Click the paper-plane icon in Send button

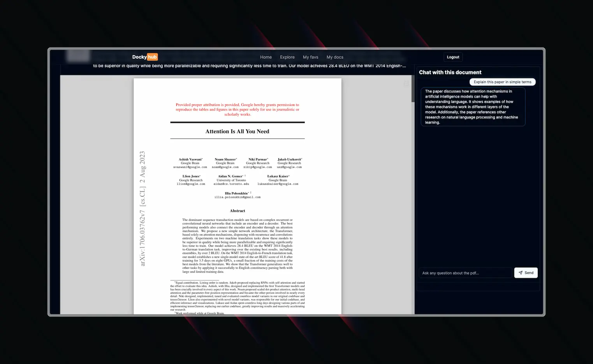[x=521, y=273]
